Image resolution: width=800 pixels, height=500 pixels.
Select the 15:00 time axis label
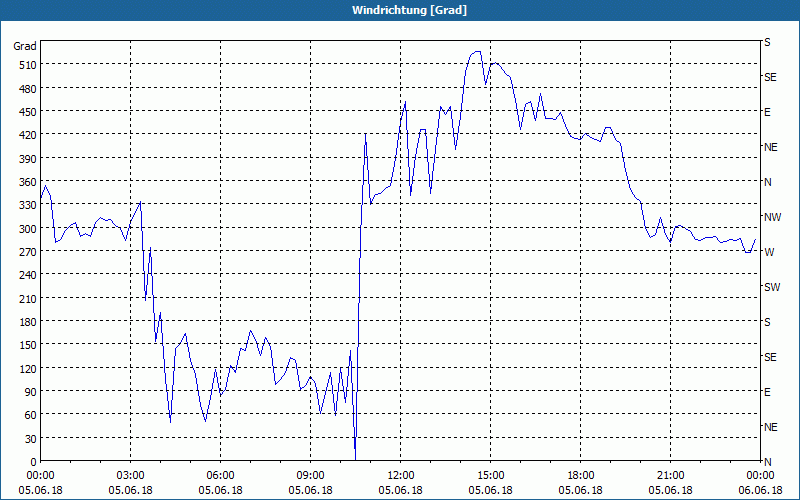[x=490, y=476]
